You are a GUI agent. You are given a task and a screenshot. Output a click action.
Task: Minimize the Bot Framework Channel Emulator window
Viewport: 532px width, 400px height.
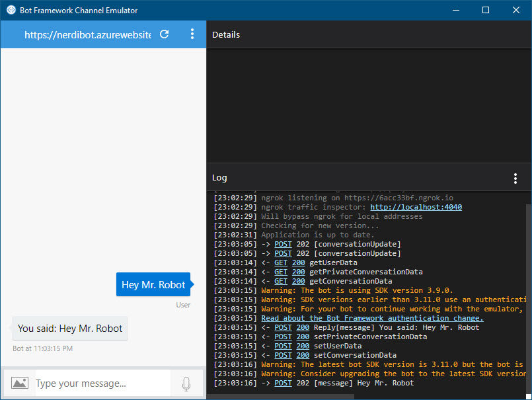point(456,10)
